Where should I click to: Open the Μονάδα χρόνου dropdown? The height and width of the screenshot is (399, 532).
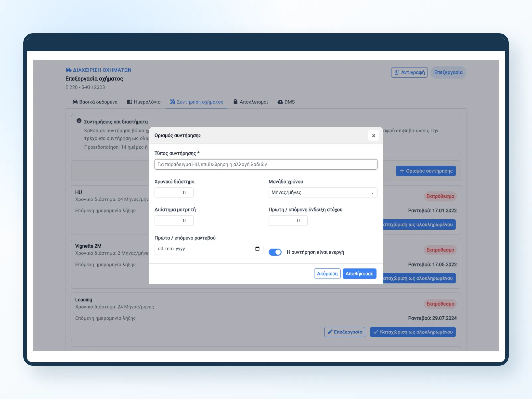(323, 193)
